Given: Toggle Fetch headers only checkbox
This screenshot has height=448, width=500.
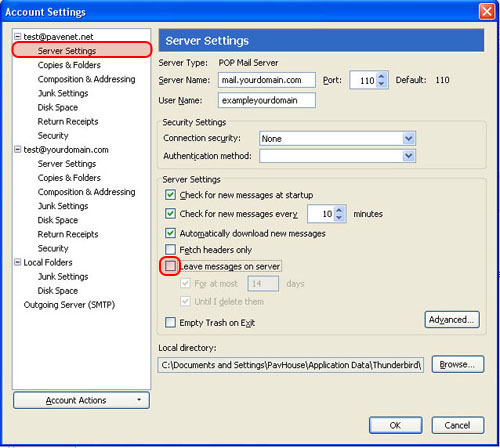Looking at the screenshot, I should click(x=170, y=249).
